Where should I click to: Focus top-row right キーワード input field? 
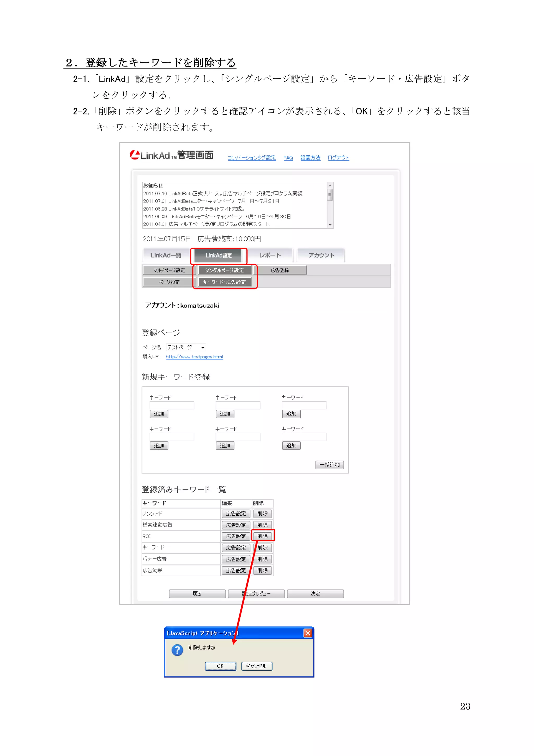coord(304,405)
